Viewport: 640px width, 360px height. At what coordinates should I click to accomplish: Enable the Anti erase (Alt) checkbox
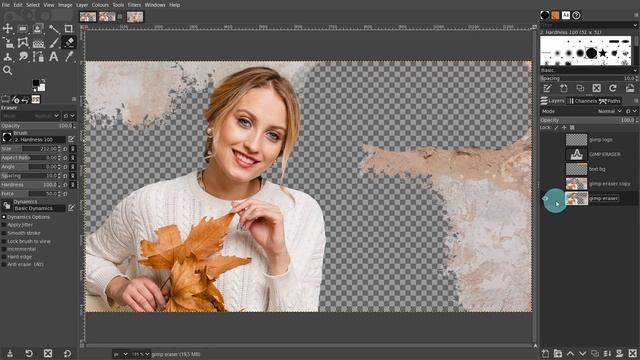[x=4, y=264]
